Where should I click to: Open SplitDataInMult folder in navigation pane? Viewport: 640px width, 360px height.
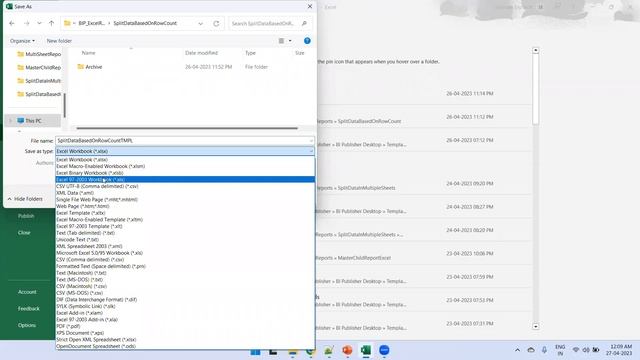pos(39,81)
